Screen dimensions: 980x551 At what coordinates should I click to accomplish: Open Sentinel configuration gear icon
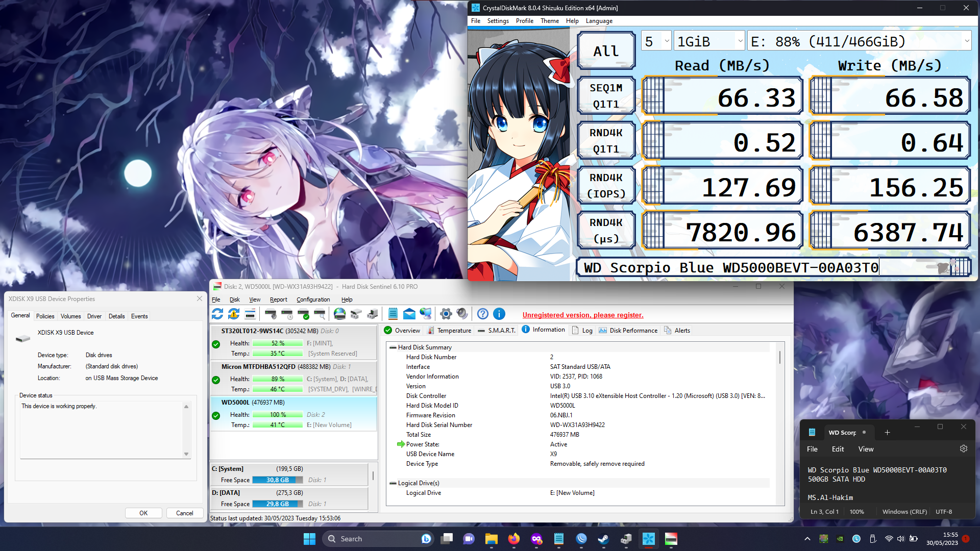pos(446,314)
